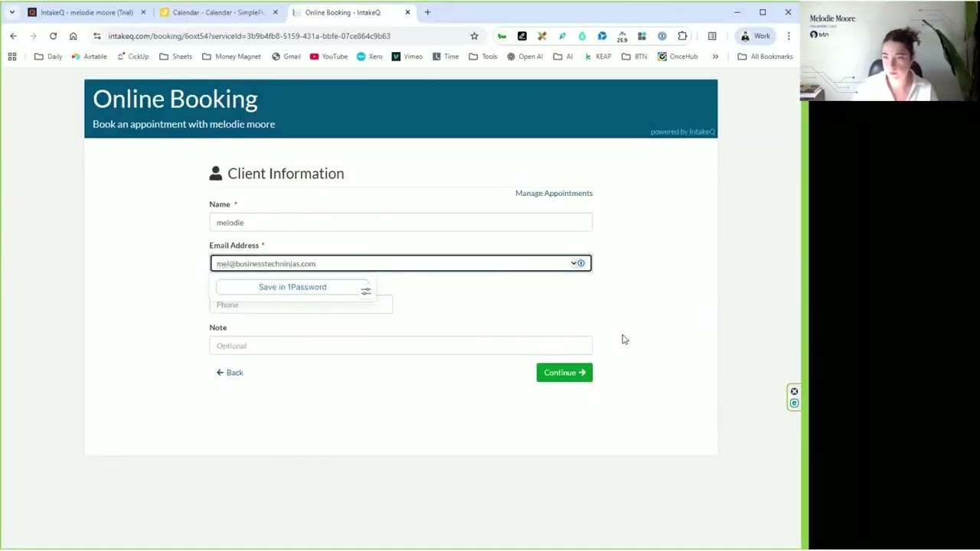
Task: Open the Open AI bookmark
Action: click(x=524, y=57)
